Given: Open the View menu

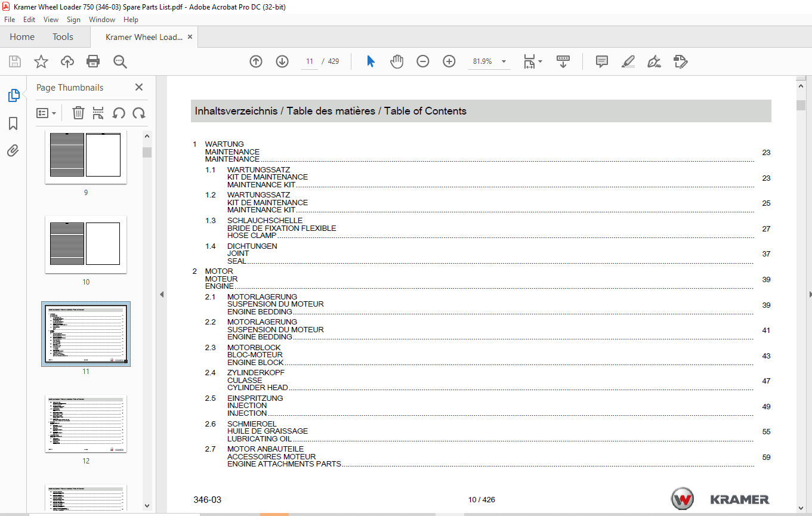Looking at the screenshot, I should pos(51,20).
